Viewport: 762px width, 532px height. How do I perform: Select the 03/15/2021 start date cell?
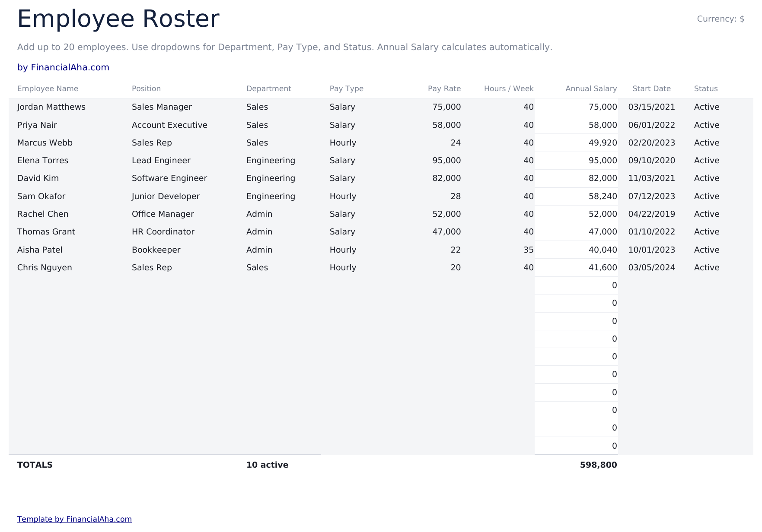coord(652,107)
